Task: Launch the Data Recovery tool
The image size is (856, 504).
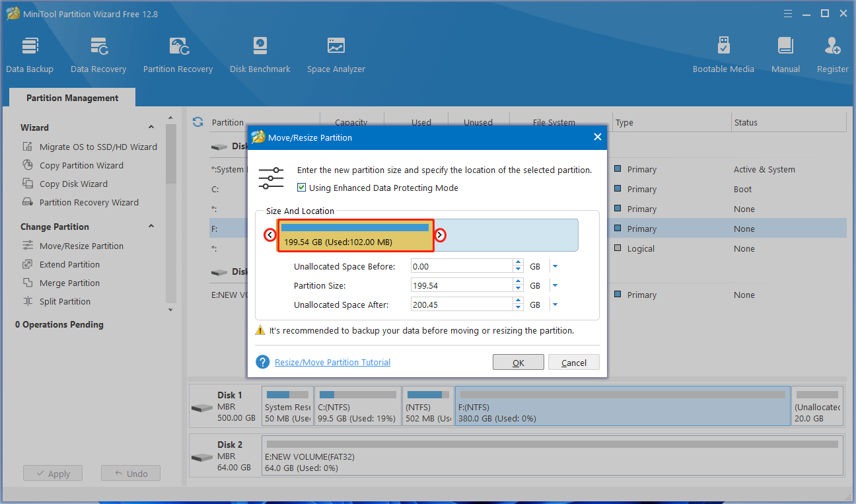Action: (98, 54)
